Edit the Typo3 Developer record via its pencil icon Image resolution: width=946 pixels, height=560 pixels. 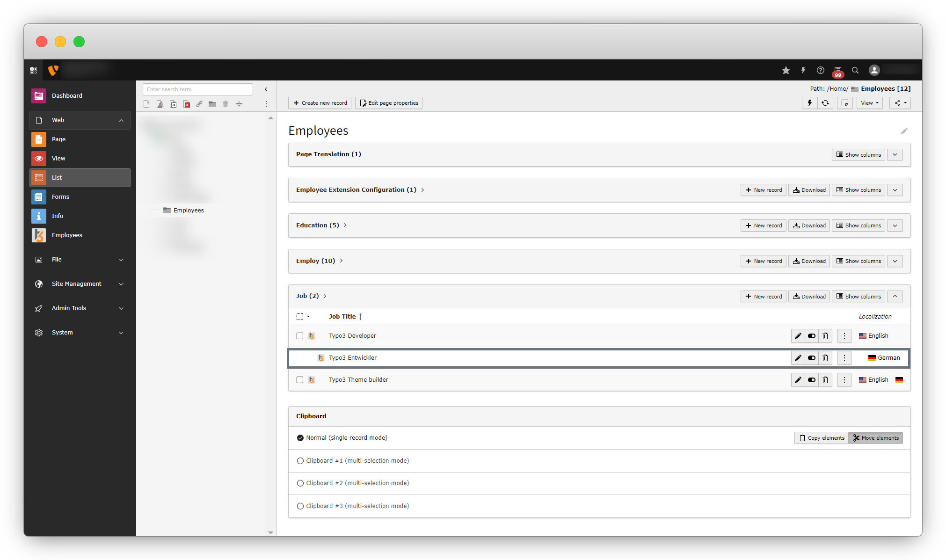pyautogui.click(x=798, y=336)
